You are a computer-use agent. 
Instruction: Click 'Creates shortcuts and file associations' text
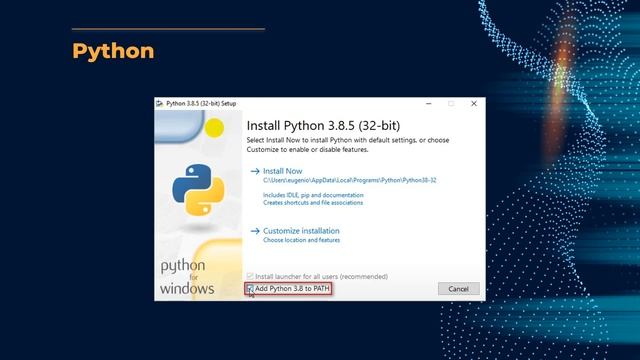click(x=313, y=202)
